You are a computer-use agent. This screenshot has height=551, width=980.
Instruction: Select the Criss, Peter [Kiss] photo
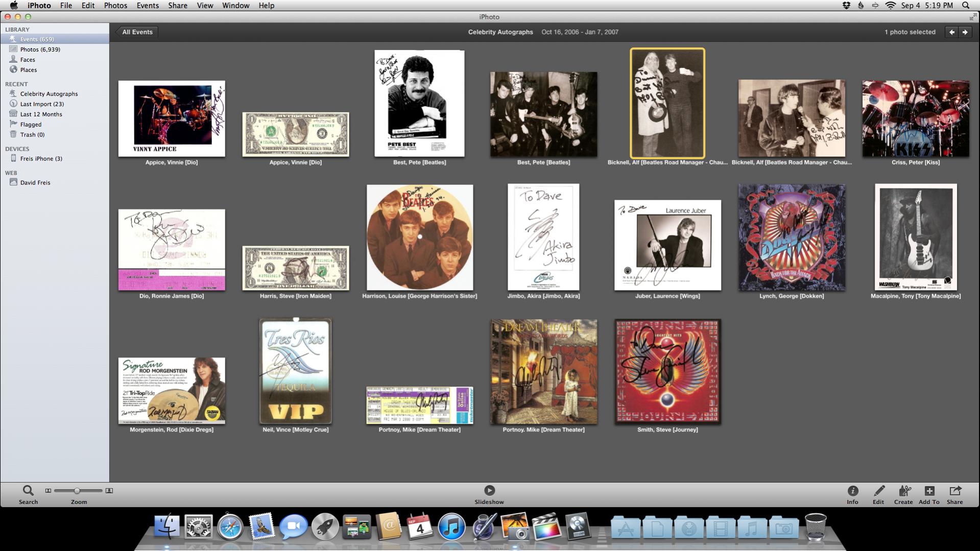tap(916, 118)
